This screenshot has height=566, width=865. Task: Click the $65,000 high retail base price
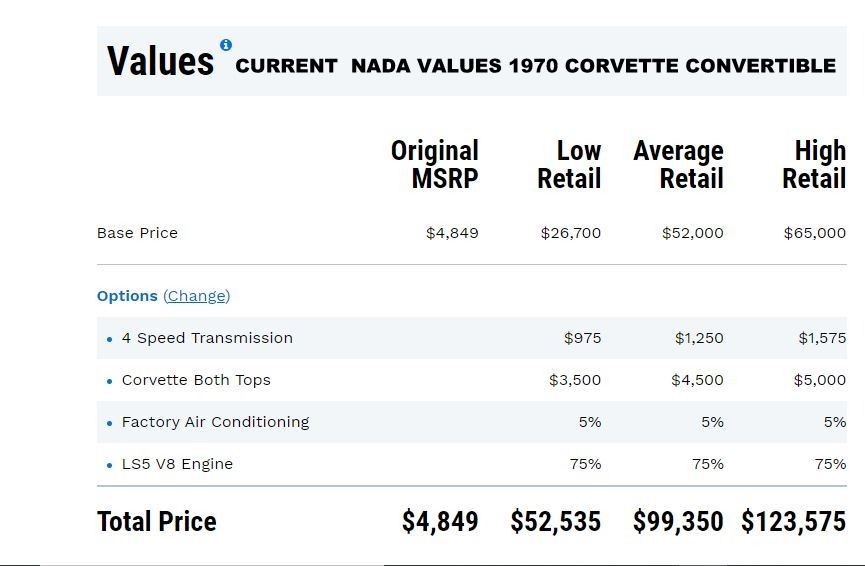point(815,233)
